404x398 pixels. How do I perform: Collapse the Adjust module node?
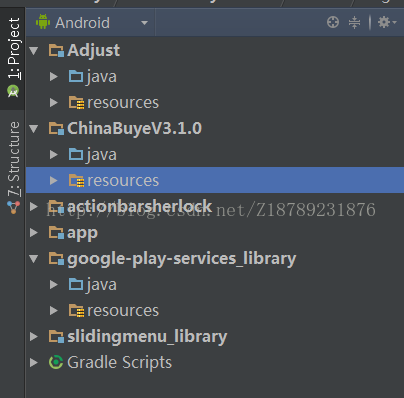point(34,51)
